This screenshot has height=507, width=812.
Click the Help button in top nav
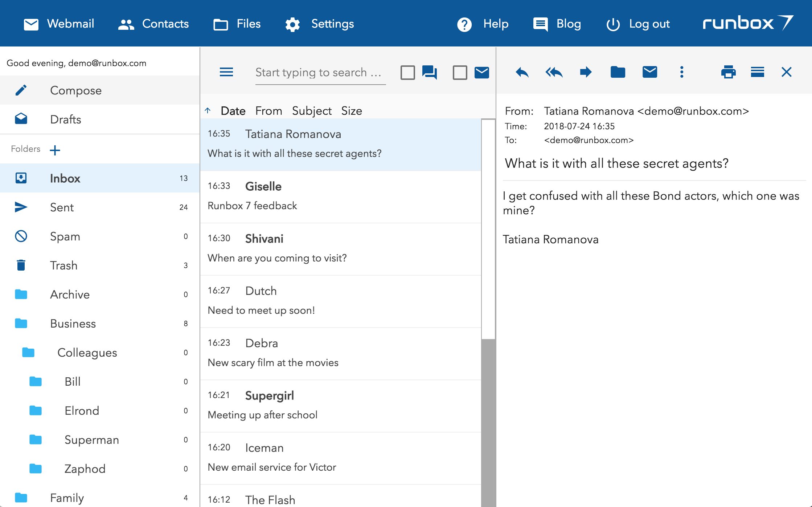tap(482, 23)
